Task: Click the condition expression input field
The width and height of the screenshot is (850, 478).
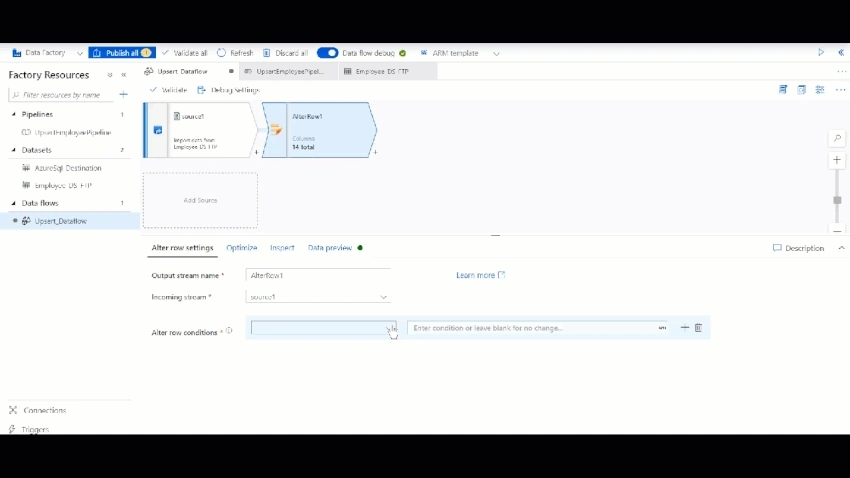Action: pos(533,328)
